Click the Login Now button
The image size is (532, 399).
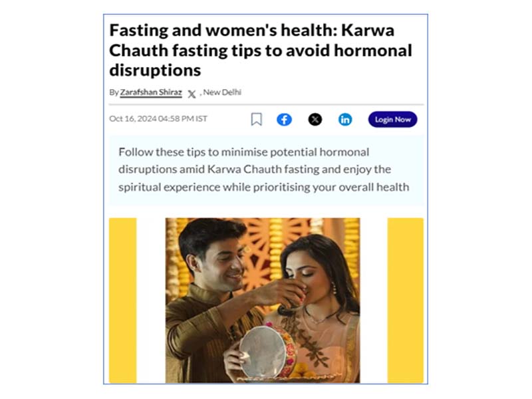pos(392,120)
